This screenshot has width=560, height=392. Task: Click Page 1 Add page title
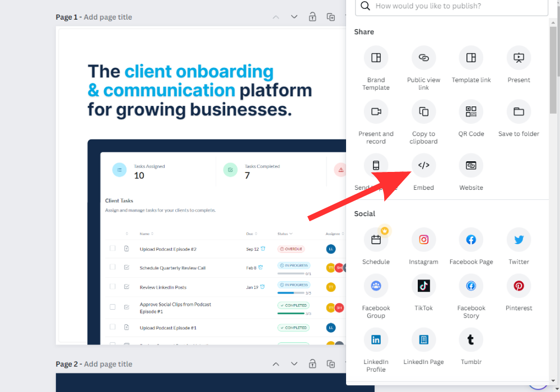click(x=108, y=17)
